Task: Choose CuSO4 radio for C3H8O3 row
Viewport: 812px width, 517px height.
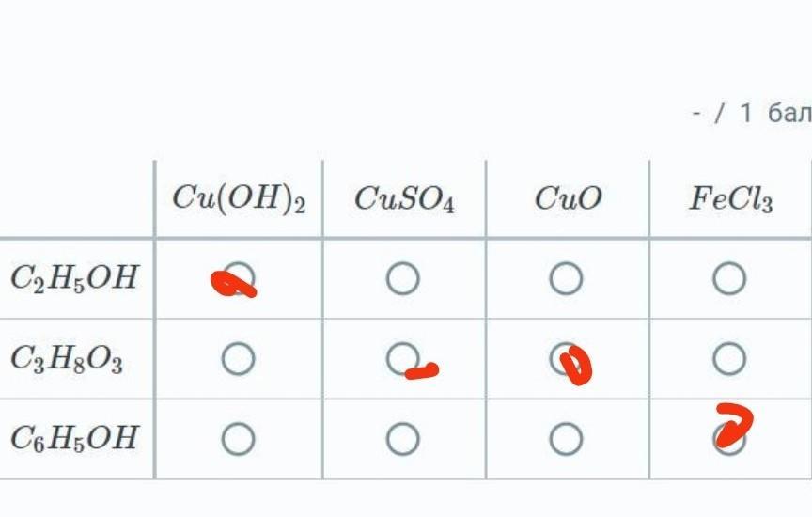Action: tap(402, 359)
